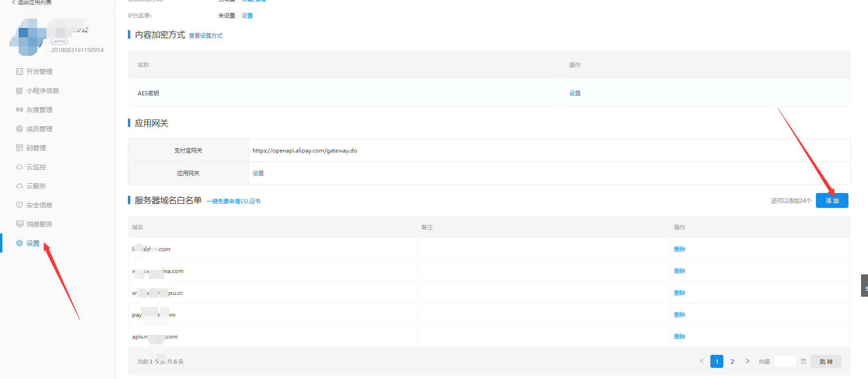Click the next page arrow
The width and height of the screenshot is (868, 379).
(748, 361)
